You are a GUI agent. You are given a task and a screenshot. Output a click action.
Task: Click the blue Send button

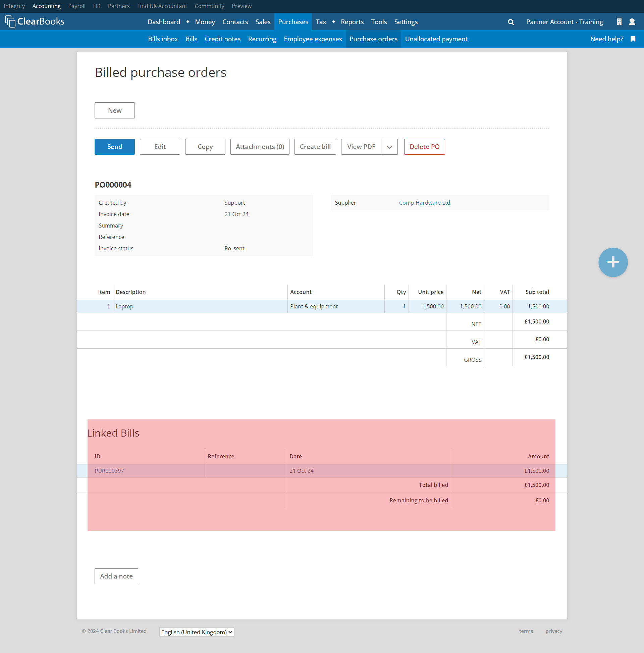[x=114, y=147]
